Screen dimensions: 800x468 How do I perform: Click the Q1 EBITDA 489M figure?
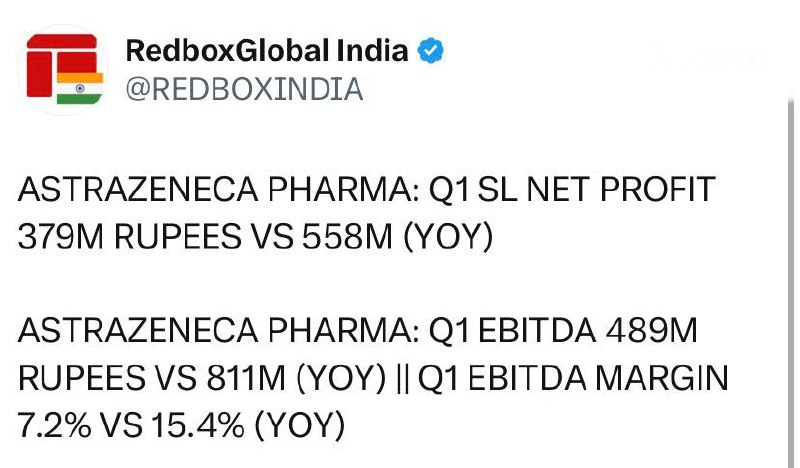tap(562, 330)
